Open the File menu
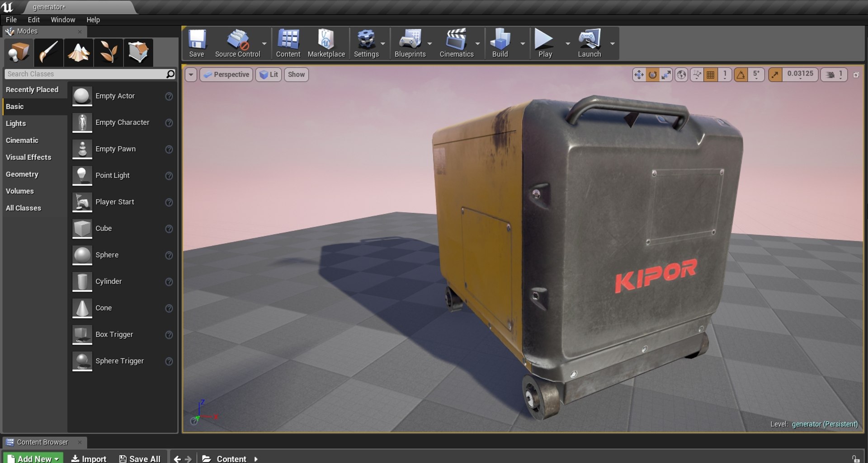The height and width of the screenshot is (463, 868). click(x=11, y=20)
